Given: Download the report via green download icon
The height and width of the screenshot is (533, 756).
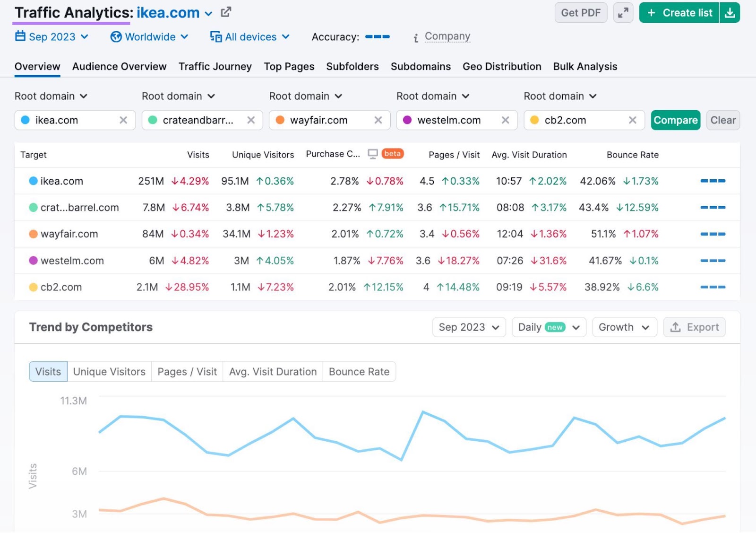Looking at the screenshot, I should pyautogui.click(x=730, y=13).
